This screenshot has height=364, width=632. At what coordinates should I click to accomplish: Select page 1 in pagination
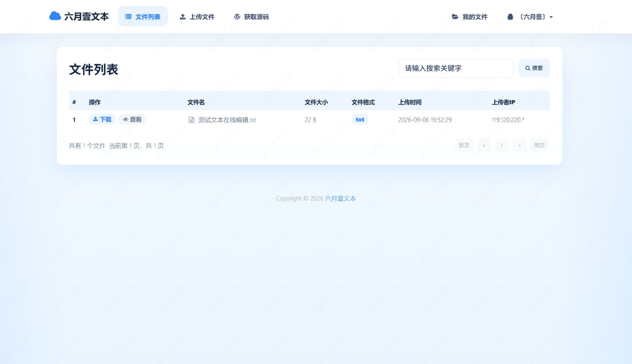click(x=502, y=145)
